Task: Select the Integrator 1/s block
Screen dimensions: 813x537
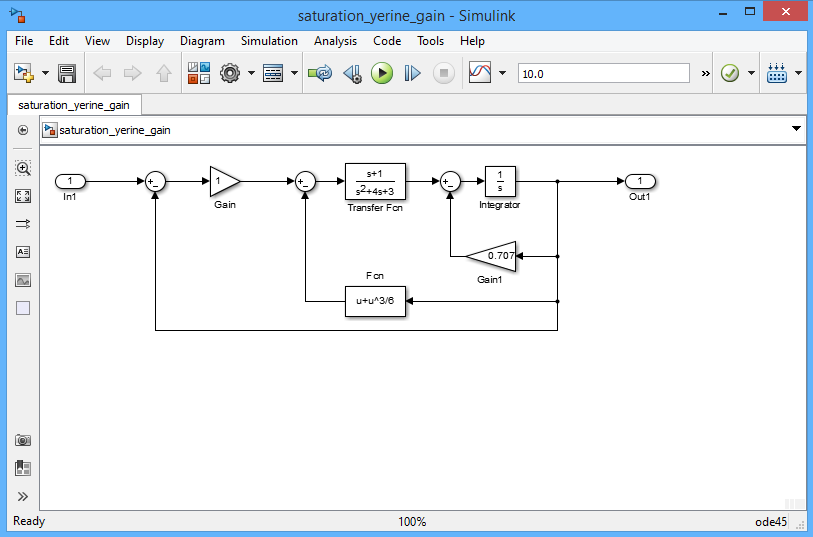Action: [x=500, y=181]
